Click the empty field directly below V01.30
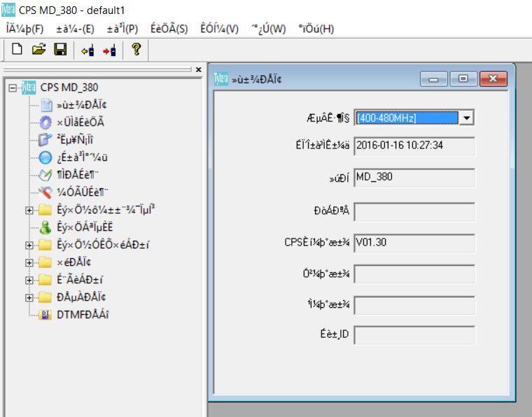This screenshot has width=532, height=417. tap(414, 274)
